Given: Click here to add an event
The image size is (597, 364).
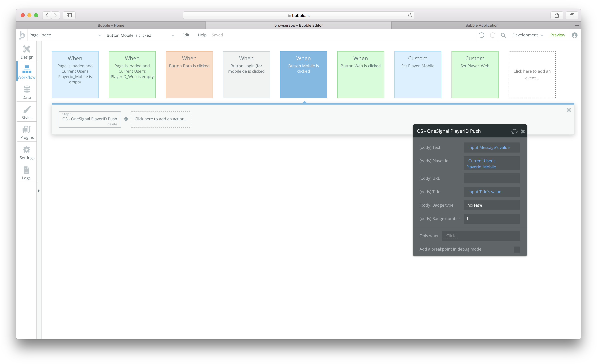Looking at the screenshot, I should tap(532, 75).
